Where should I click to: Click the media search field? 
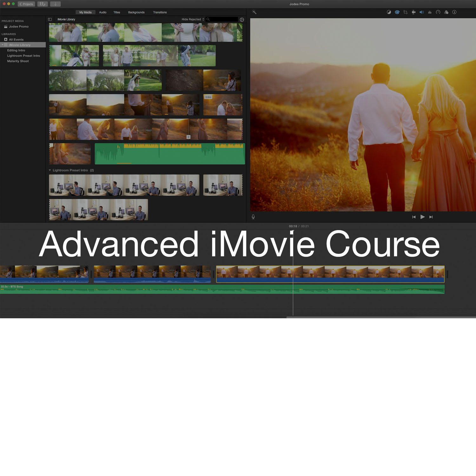(222, 19)
